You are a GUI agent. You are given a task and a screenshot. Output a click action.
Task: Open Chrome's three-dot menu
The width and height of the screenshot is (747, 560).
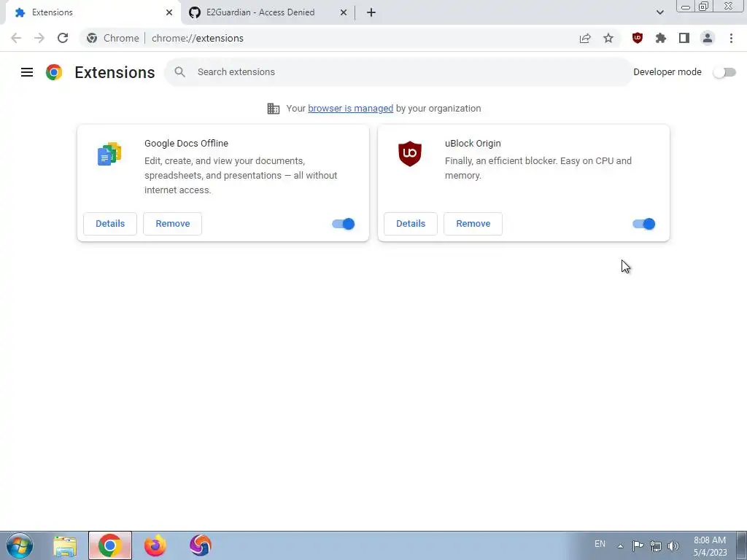click(x=731, y=38)
